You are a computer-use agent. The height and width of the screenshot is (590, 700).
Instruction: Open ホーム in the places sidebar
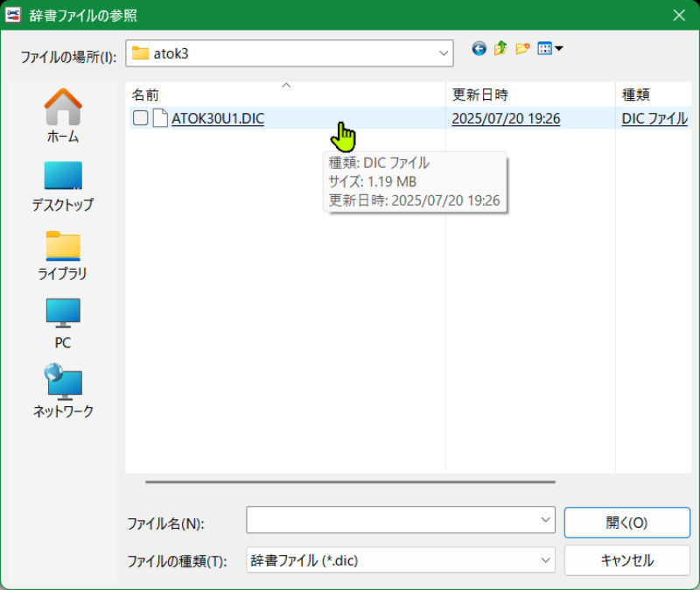click(x=63, y=116)
